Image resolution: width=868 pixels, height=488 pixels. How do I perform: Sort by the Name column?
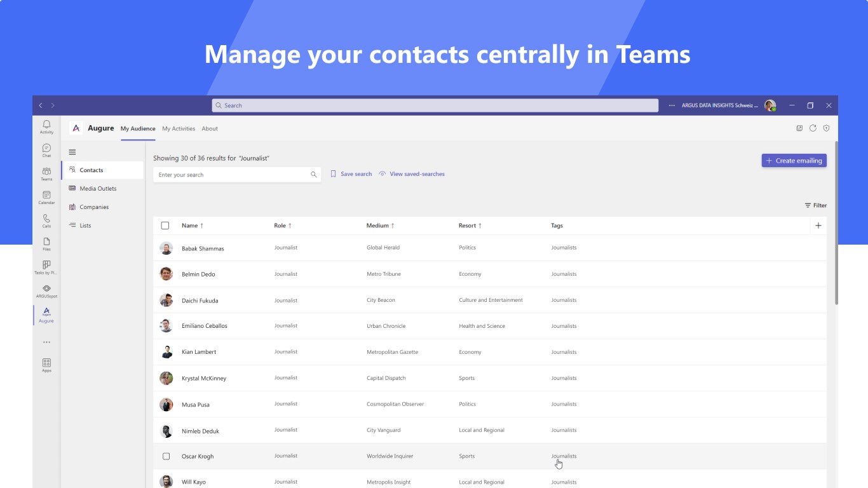coord(193,226)
